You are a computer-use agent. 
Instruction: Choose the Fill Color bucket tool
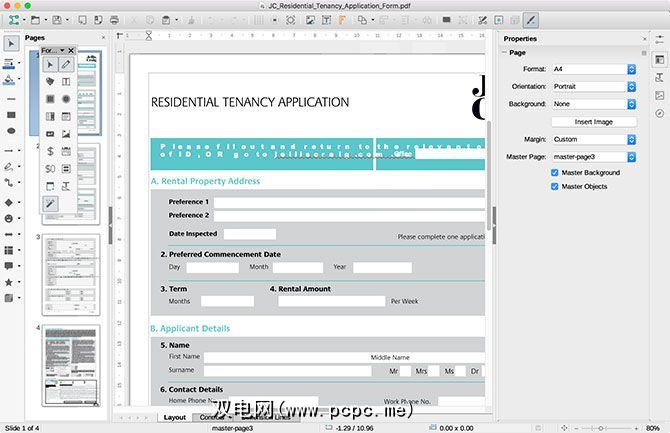pyautogui.click(x=9, y=80)
